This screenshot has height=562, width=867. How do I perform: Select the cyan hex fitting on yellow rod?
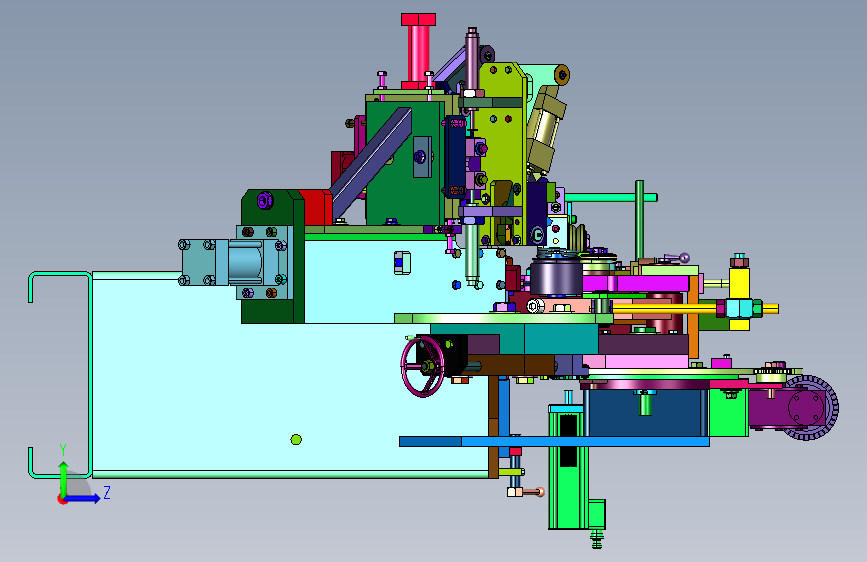click(741, 308)
